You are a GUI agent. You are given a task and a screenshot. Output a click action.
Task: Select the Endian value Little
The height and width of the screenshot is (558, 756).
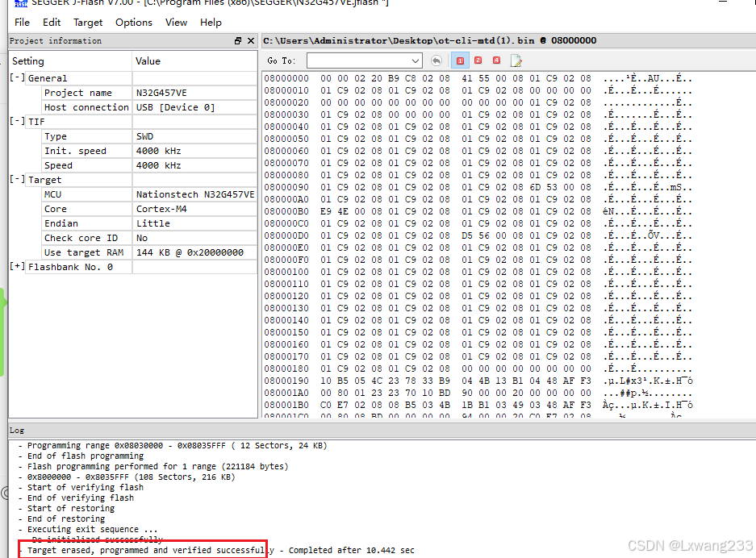pos(152,223)
